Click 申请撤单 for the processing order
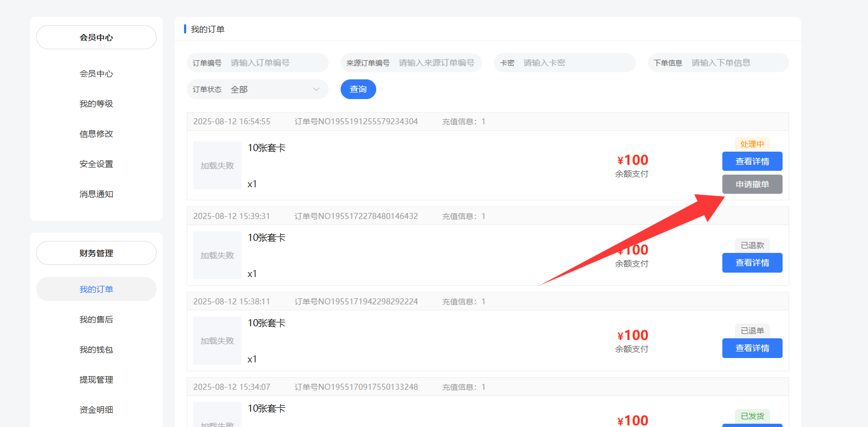The height and width of the screenshot is (427, 868). pos(752,184)
